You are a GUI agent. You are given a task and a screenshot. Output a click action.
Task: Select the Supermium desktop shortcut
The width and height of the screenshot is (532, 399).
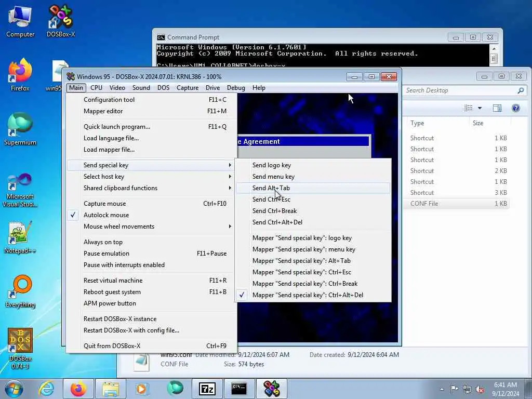point(20,129)
